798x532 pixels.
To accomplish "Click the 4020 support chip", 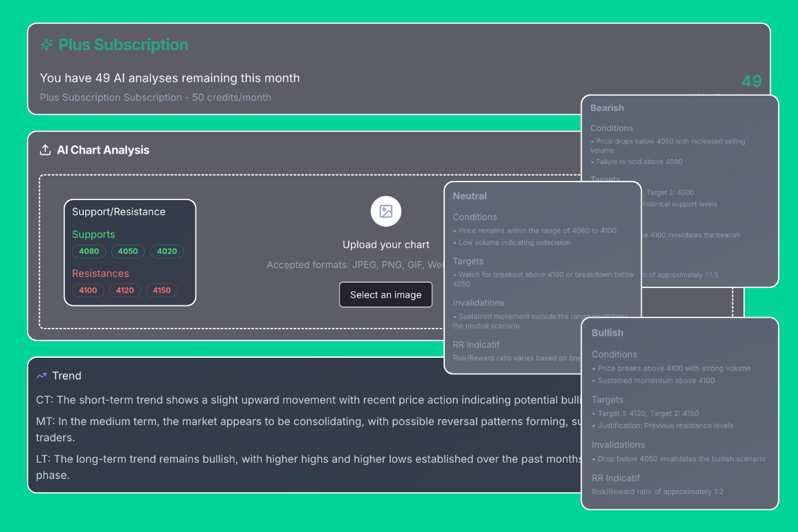I will [x=167, y=251].
